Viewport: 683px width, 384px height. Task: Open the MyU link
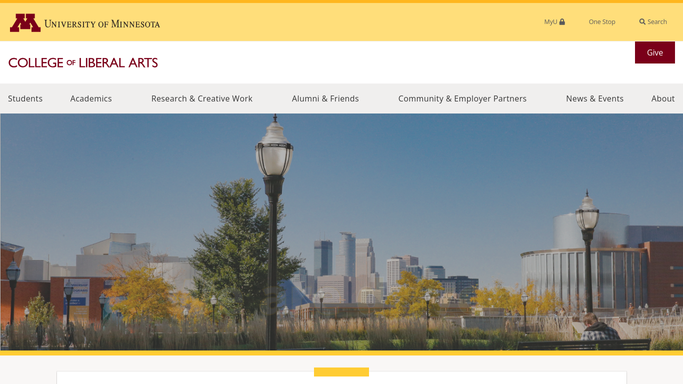(x=551, y=22)
